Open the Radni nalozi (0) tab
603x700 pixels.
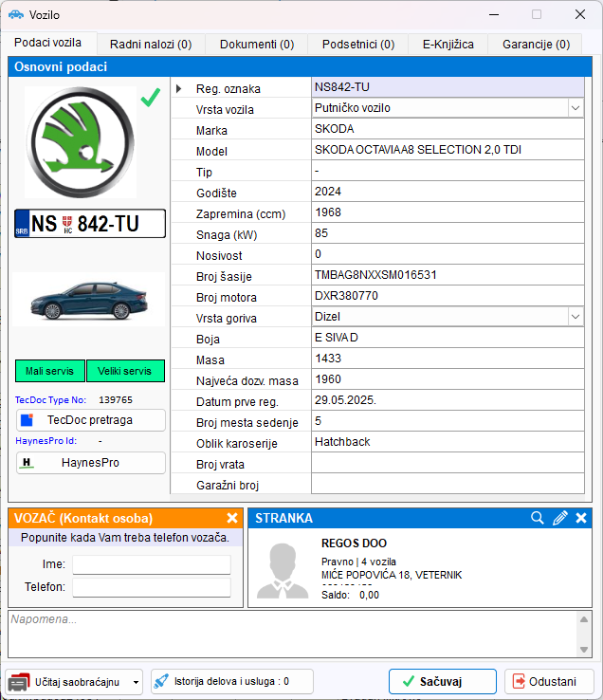[151, 45]
